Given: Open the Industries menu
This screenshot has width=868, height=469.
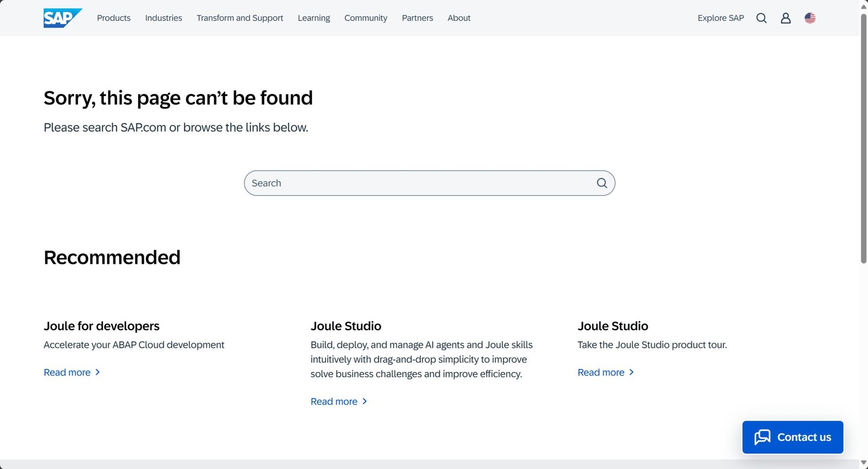Looking at the screenshot, I should 163,18.
